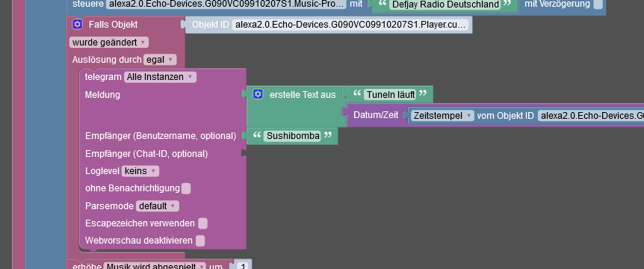Screen dimensions: 644x269
Task: Select the erhöhe block label
Action: pyautogui.click(x=86, y=266)
